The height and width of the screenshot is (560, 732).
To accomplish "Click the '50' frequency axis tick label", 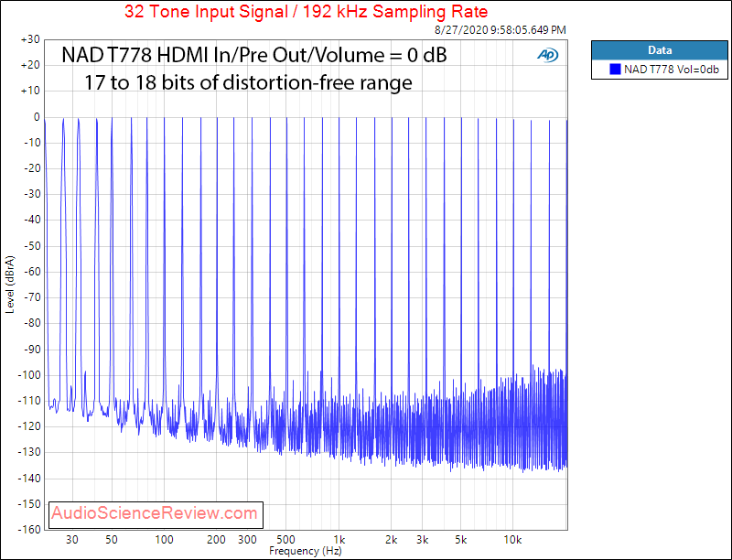I will click(111, 540).
